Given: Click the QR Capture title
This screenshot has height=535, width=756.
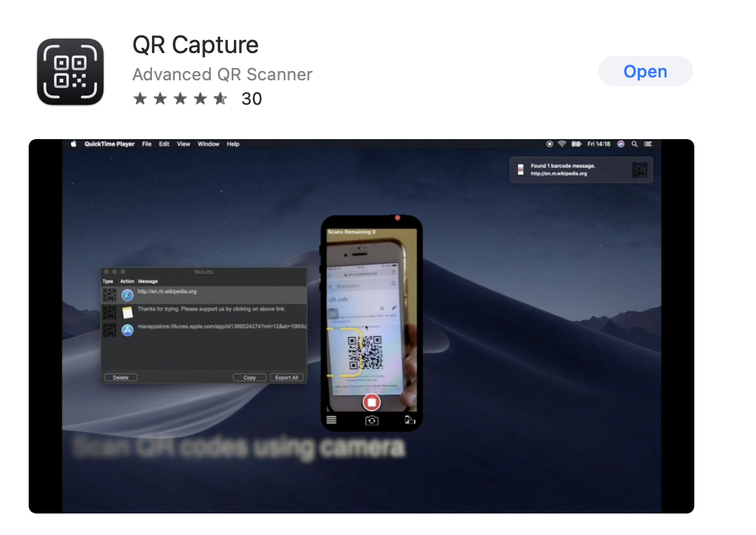Looking at the screenshot, I should (x=195, y=45).
